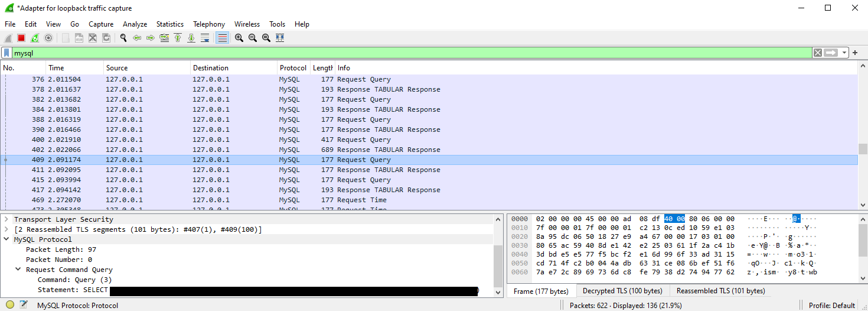The width and height of the screenshot is (868, 311).
Task: Click the Packet Length: 97 field
Action: (61, 250)
